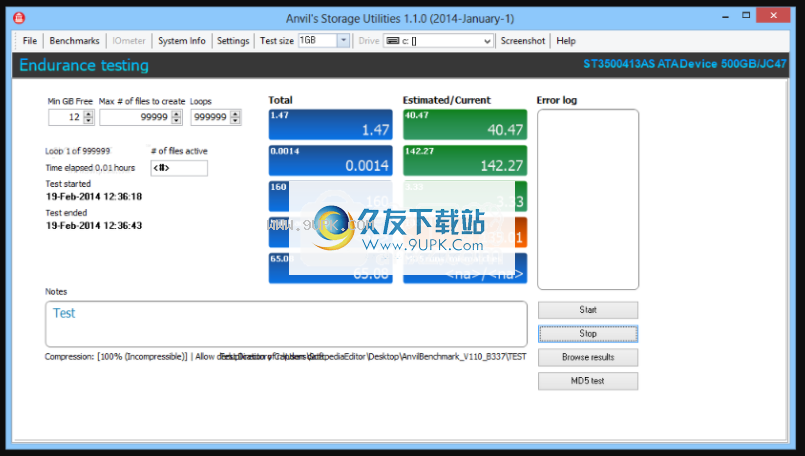Click the blue Total 1.47 tile
Screen dimensions: 805x456
pos(331,124)
